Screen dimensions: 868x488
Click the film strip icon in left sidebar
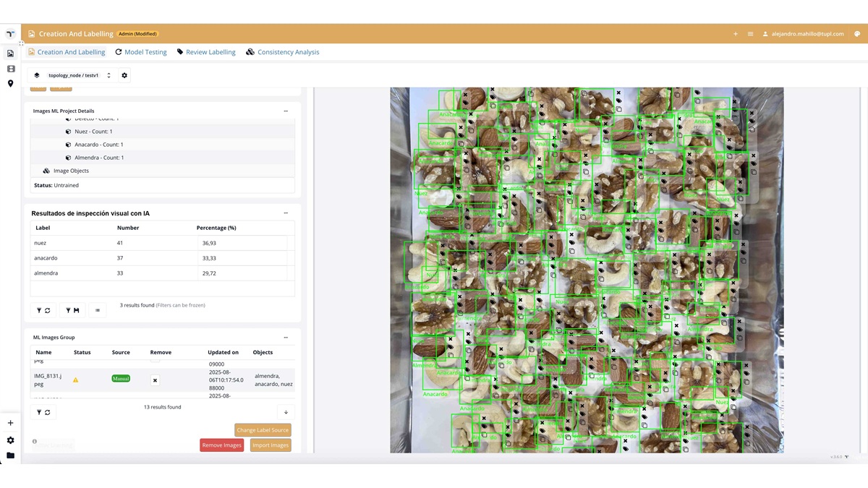10,69
